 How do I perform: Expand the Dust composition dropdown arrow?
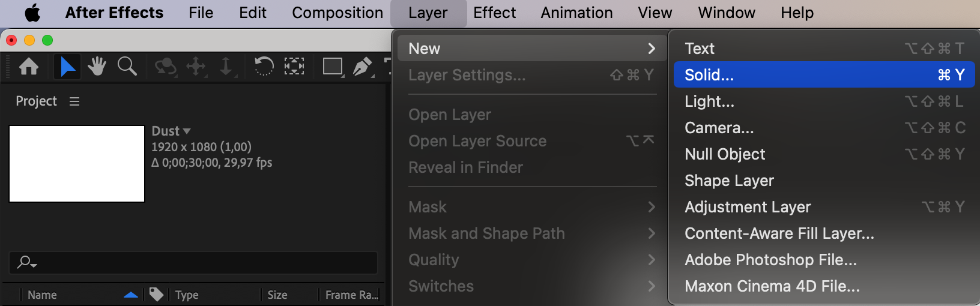pos(187,131)
